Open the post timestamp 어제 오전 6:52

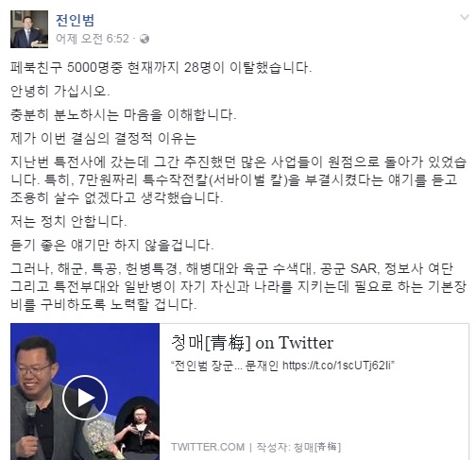(93, 39)
